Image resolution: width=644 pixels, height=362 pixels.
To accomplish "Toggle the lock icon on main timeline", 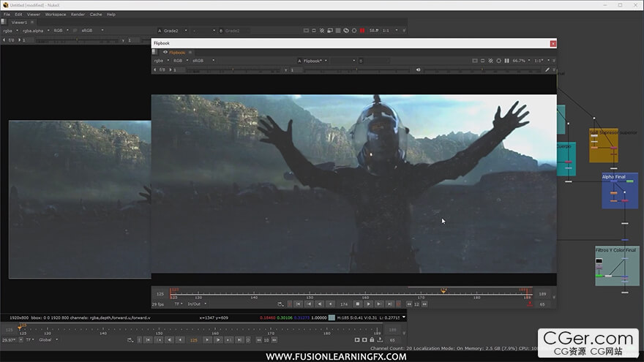I will point(372,339).
